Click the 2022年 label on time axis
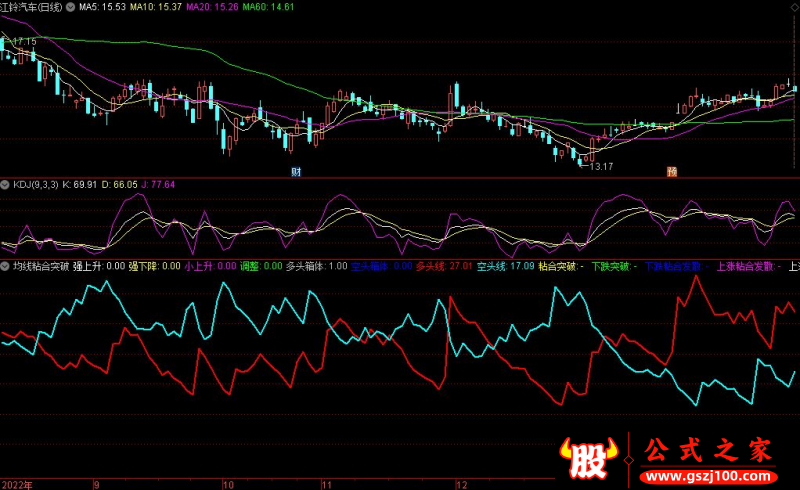This screenshot has width=800, height=490. point(17,485)
